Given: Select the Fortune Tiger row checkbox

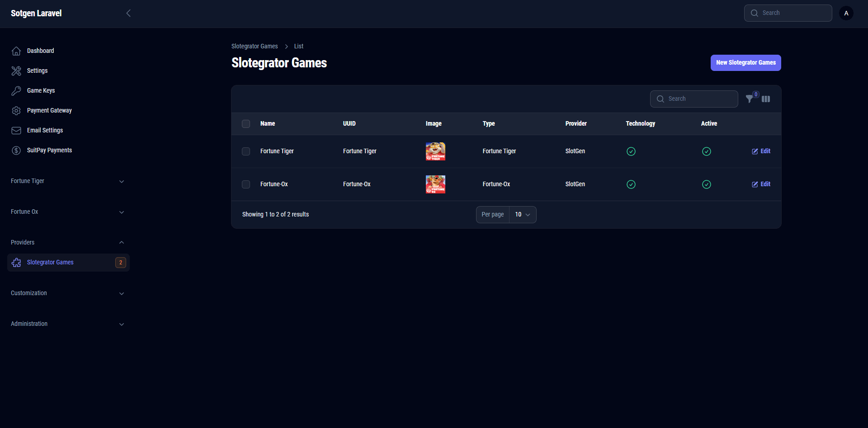Looking at the screenshot, I should [246, 151].
